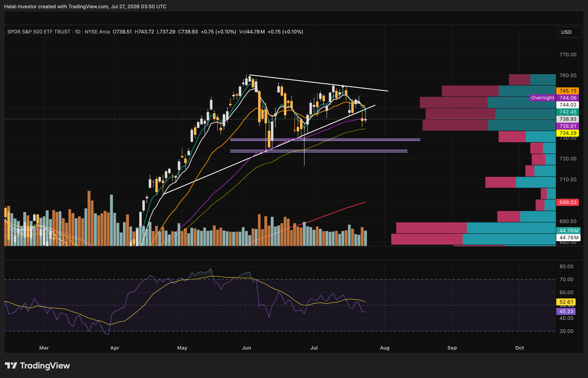Click the 60.00 RSI axis tick
The width and height of the screenshot is (588, 378).
pos(566,292)
